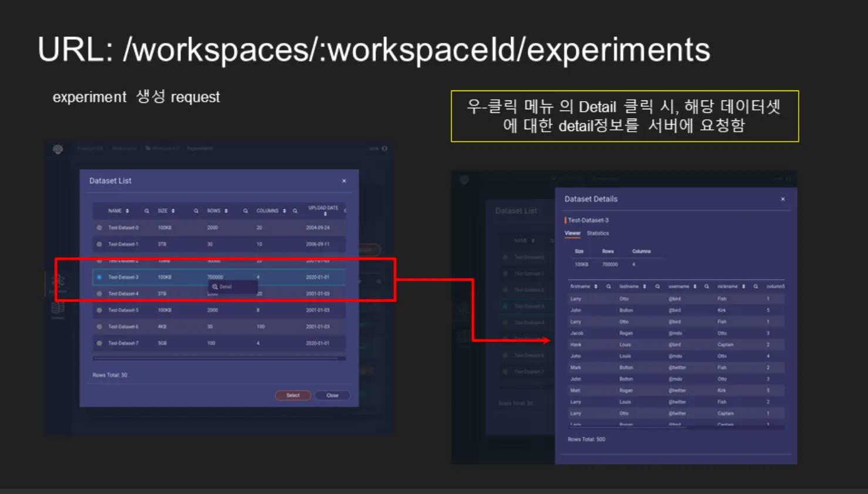Sort details table by firstname arrows
868x494 pixels.
click(596, 287)
